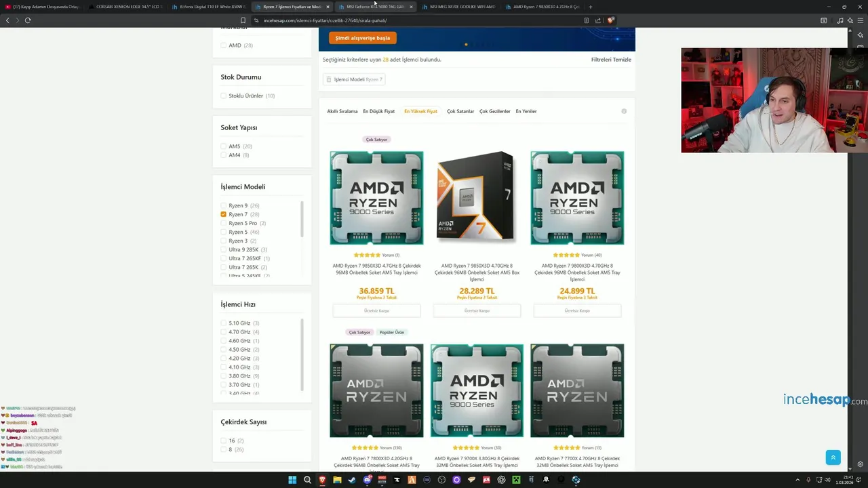Sort by Akıllı Sıralama
The image size is (868, 488).
342,111
